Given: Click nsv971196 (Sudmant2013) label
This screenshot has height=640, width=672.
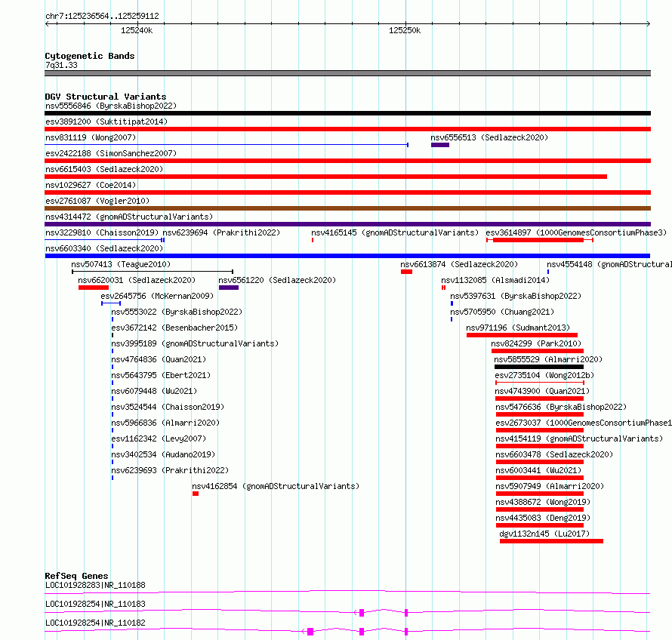Looking at the screenshot, I should pos(518,328).
